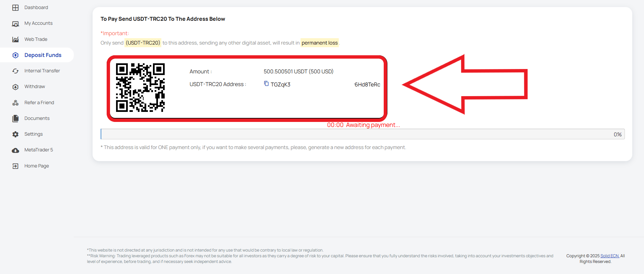The width and height of the screenshot is (644, 274).
Task: Click the Refer a Friend icon
Action: tap(15, 103)
